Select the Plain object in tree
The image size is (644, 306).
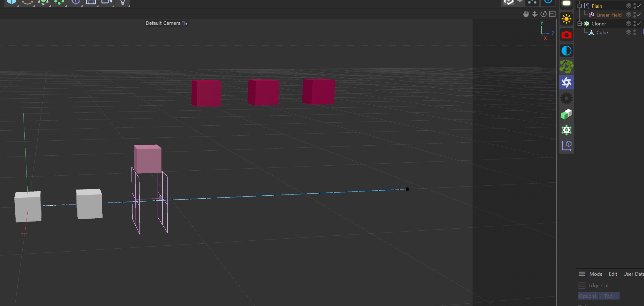coord(597,6)
